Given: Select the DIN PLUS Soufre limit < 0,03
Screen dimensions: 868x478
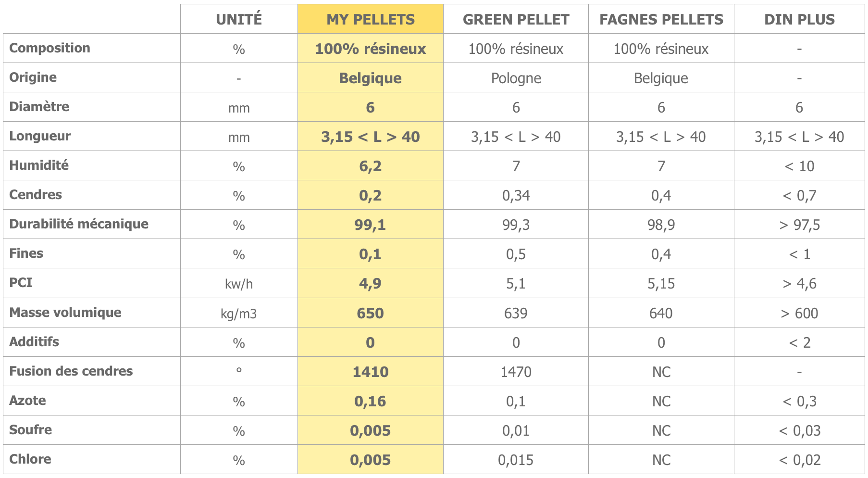Looking at the screenshot, I should [x=799, y=430].
